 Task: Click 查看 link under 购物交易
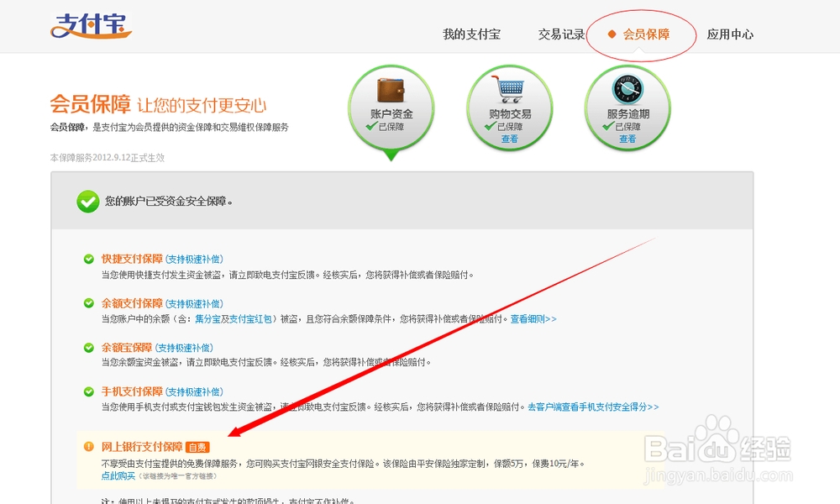(510, 139)
